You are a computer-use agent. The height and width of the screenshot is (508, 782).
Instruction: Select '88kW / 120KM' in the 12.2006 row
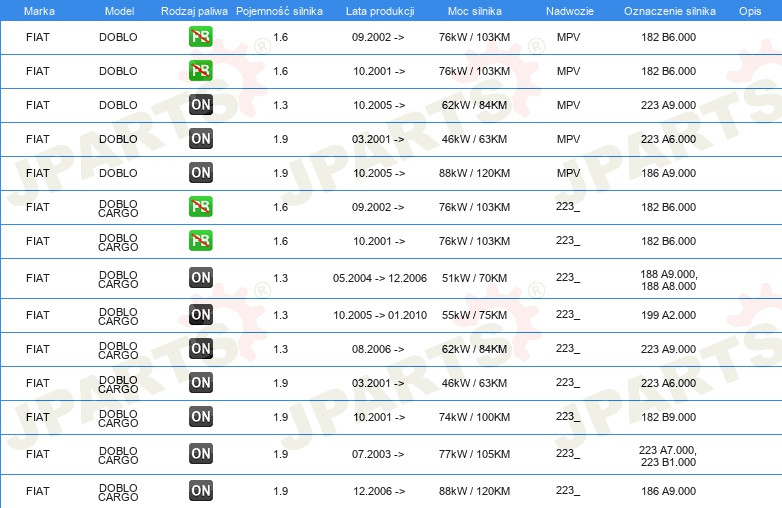point(474,491)
